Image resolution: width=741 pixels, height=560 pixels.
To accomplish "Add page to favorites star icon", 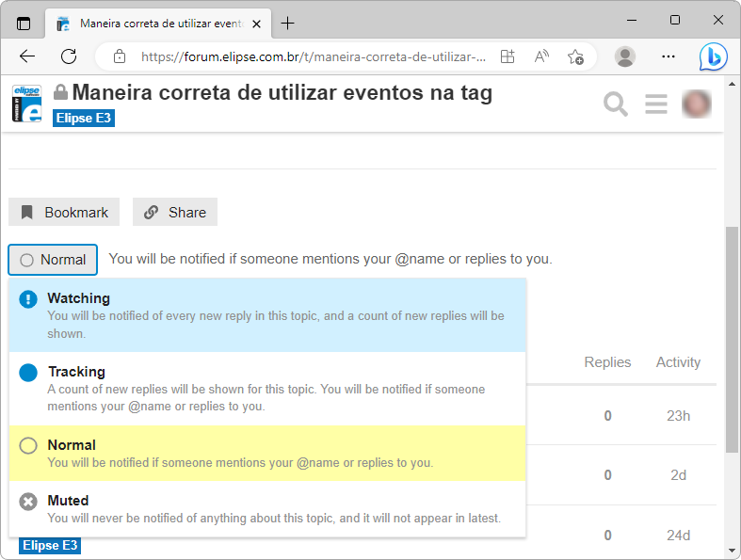I will 575,56.
